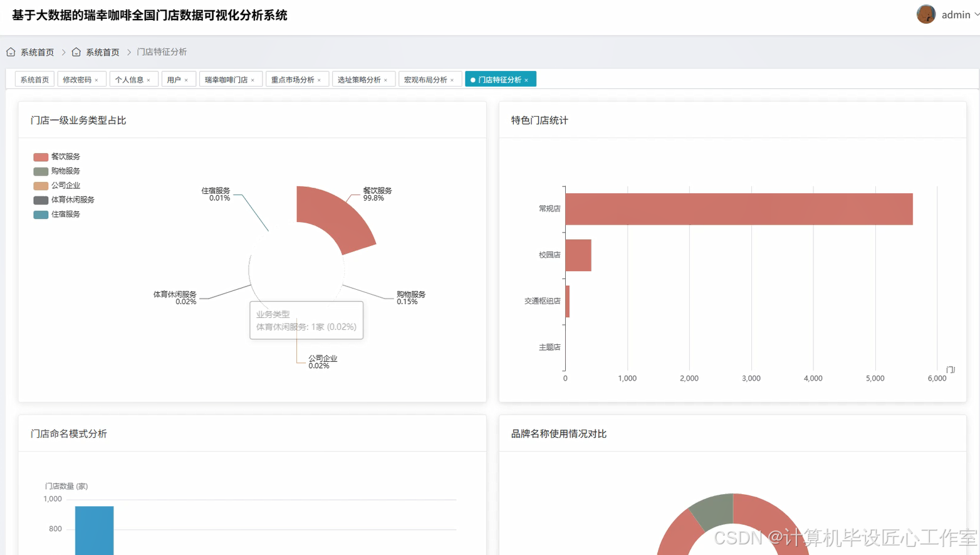Image resolution: width=980 pixels, height=555 pixels.
Task: Click the 住宿服务 legend color swatch
Action: pyautogui.click(x=41, y=214)
